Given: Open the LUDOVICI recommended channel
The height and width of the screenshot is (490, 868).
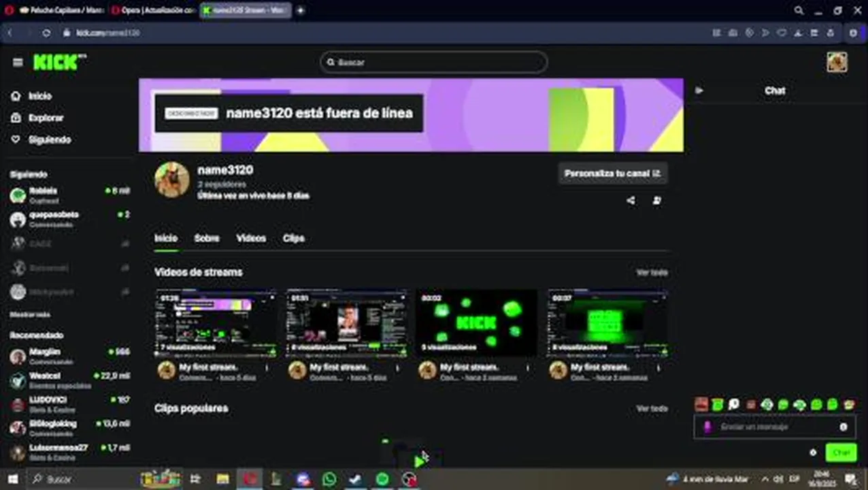Looking at the screenshot, I should [69, 404].
